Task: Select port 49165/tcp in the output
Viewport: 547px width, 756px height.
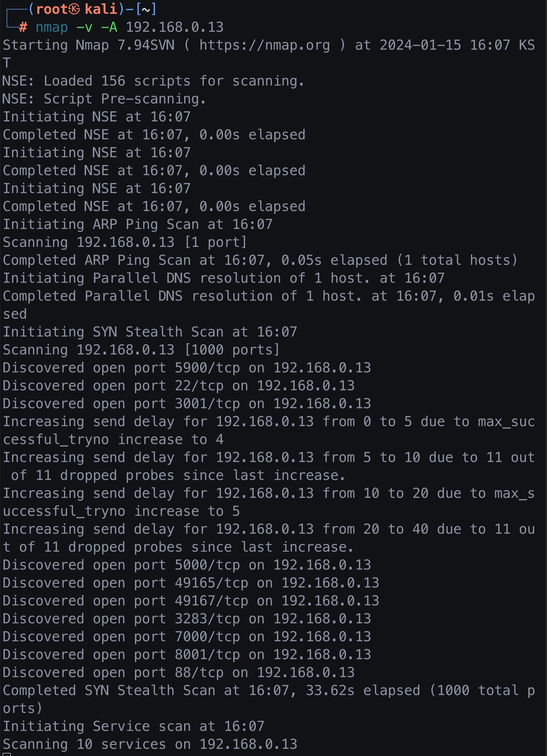Action: [211, 583]
